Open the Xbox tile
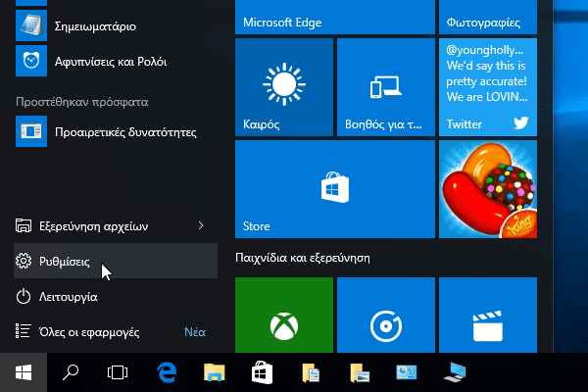 (284, 316)
